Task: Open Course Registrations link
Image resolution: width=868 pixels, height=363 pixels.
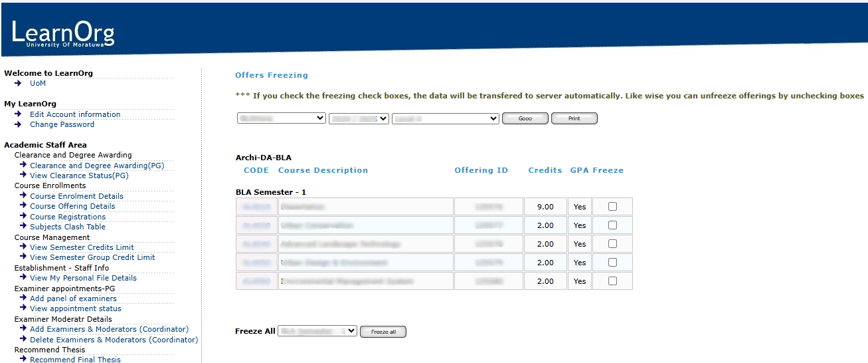Action: (68, 217)
